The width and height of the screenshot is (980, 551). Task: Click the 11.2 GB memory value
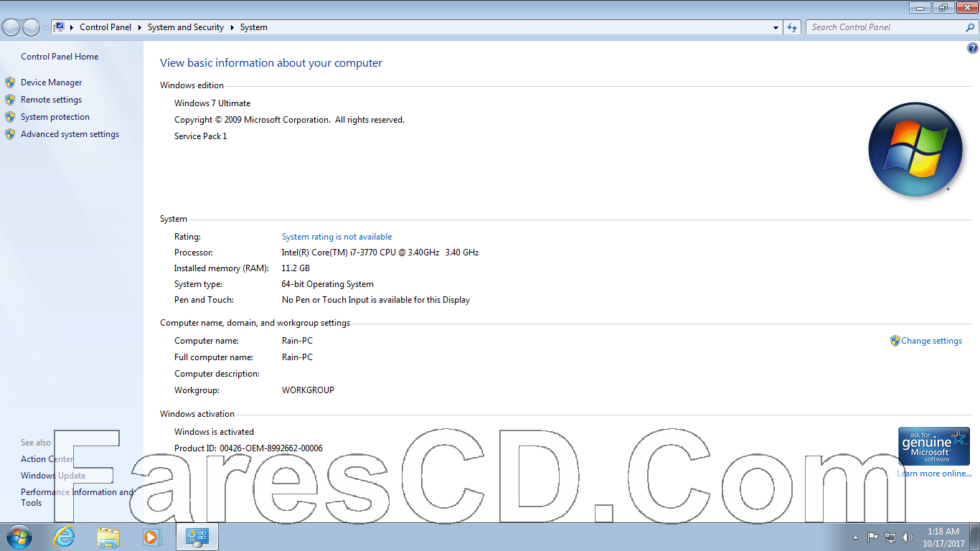[x=296, y=268]
